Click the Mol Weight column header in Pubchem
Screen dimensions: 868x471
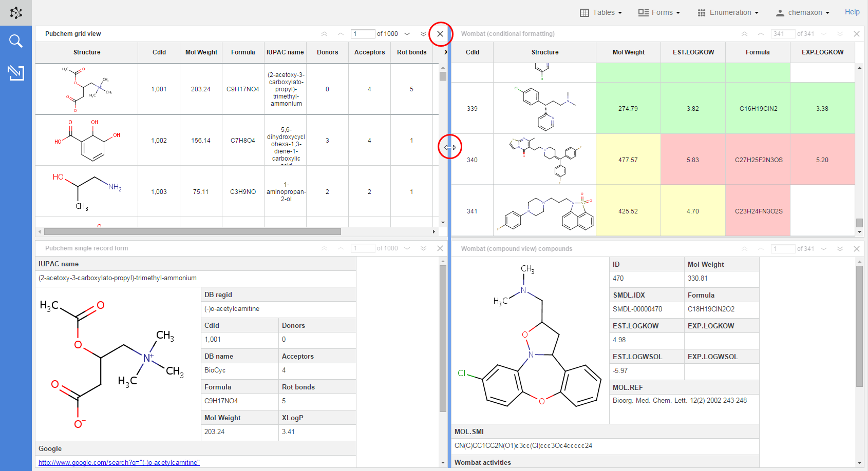(201, 52)
